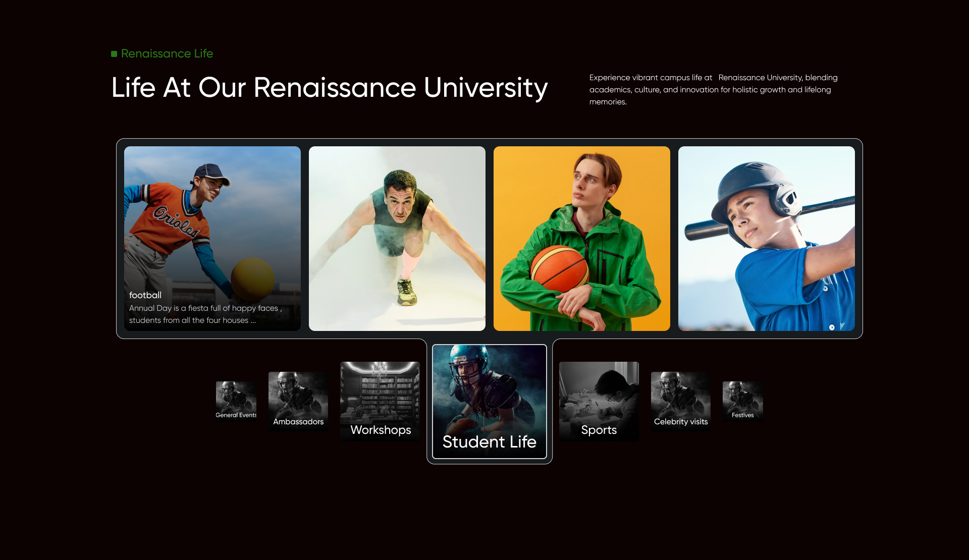Screen dimensions: 969x560
Task: Click the yellow ball in pitcher photo
Action: (x=252, y=277)
